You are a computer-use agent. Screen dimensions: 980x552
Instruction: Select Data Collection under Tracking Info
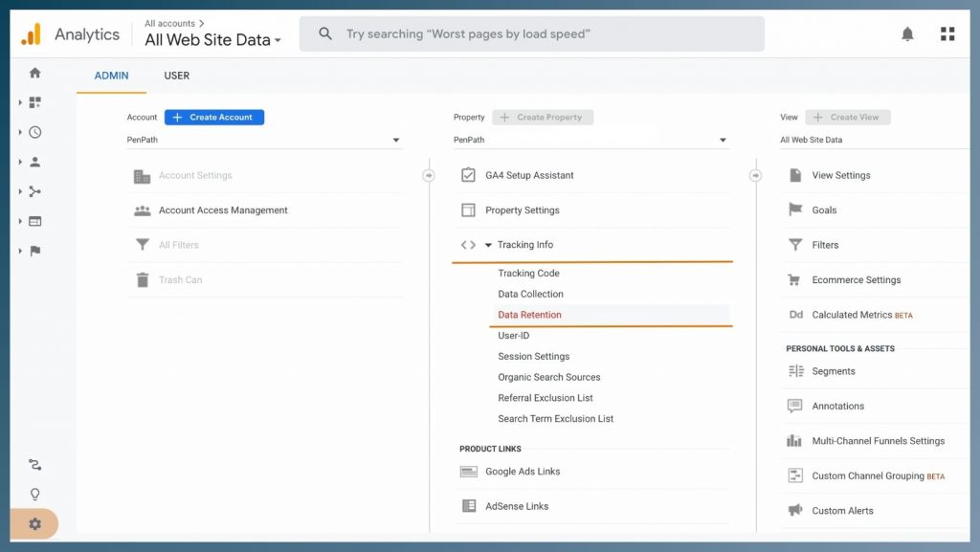click(x=530, y=294)
